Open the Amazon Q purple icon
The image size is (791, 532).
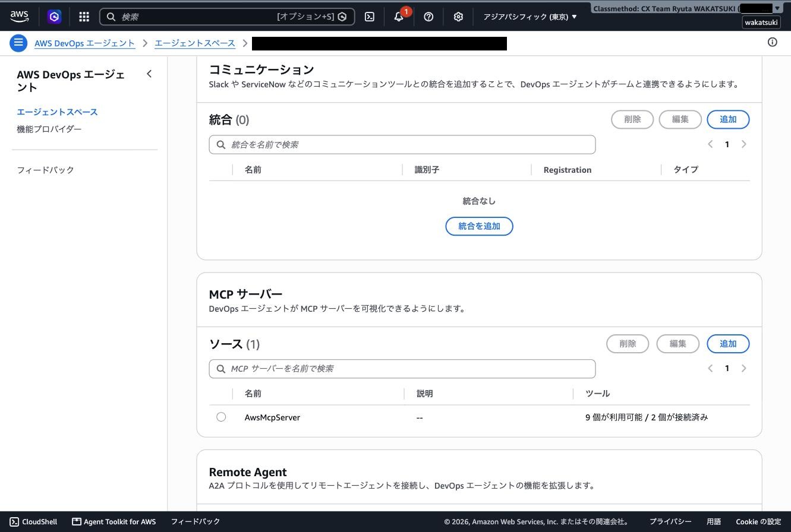[54, 17]
